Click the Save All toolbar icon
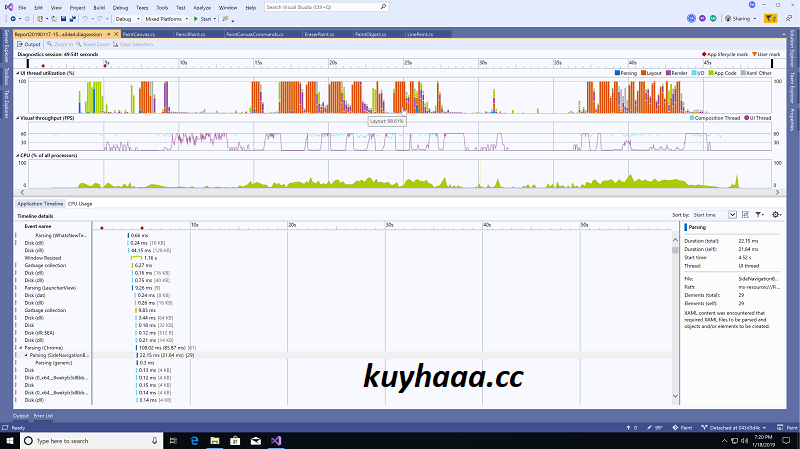 coord(72,19)
